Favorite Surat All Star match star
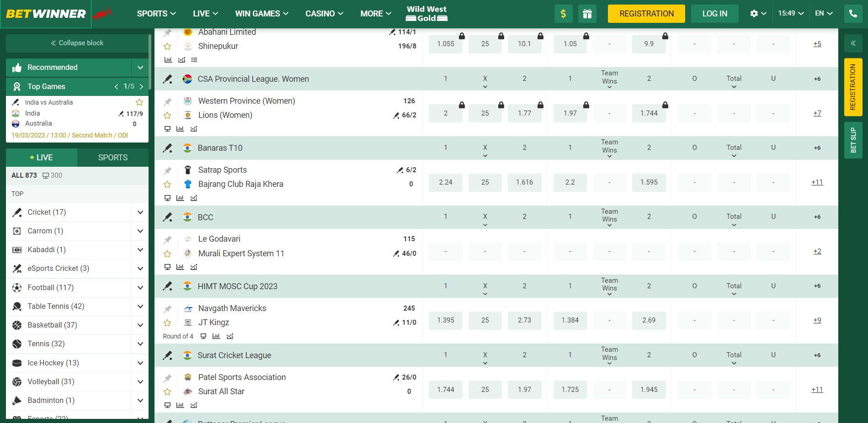The height and width of the screenshot is (423, 868). click(167, 392)
